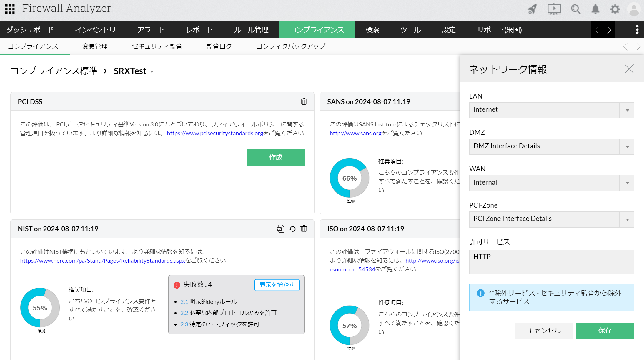Refresh the NIST report with reload icon
The image size is (644, 360).
click(292, 229)
